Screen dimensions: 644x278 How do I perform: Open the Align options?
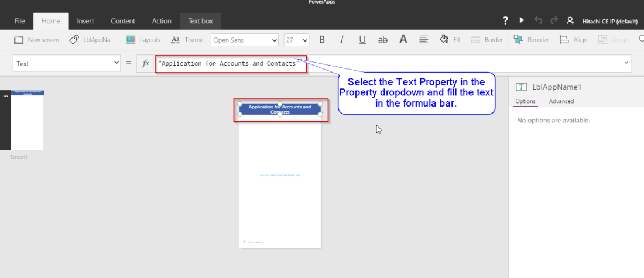tap(573, 40)
